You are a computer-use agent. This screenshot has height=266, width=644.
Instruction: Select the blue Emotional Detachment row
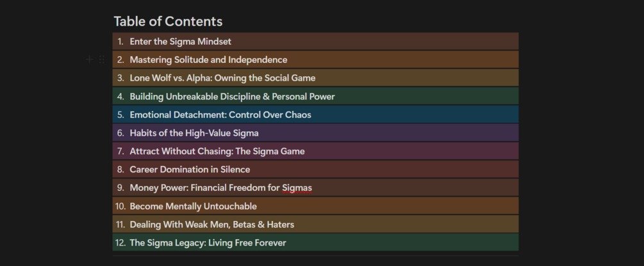[x=220, y=115]
